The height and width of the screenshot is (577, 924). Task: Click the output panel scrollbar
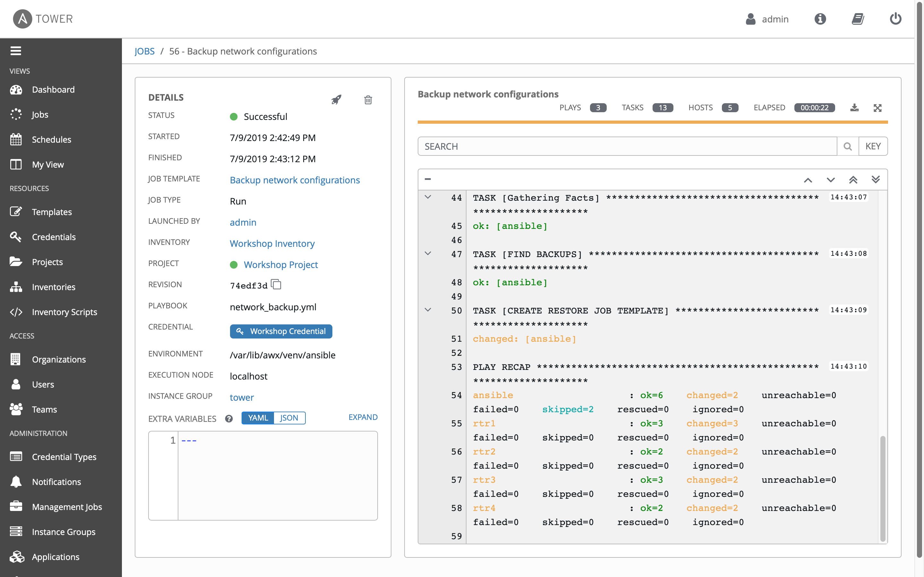pyautogui.click(x=882, y=489)
